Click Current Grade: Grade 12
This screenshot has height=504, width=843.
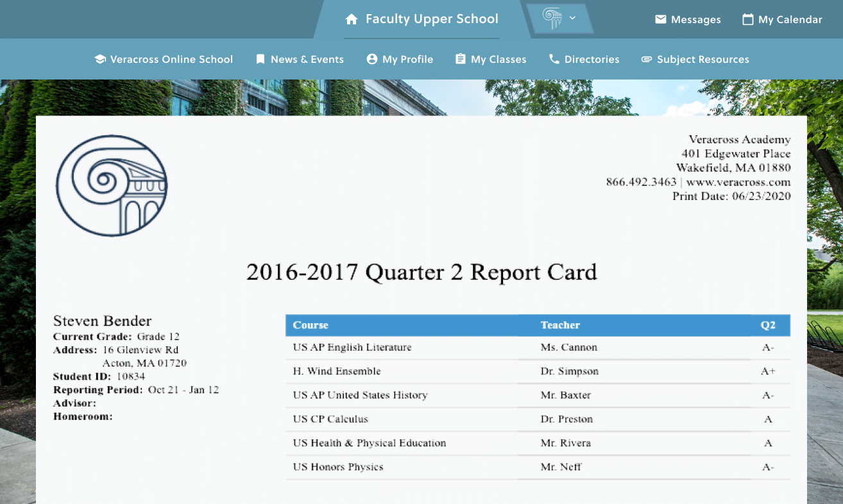pyautogui.click(x=116, y=337)
